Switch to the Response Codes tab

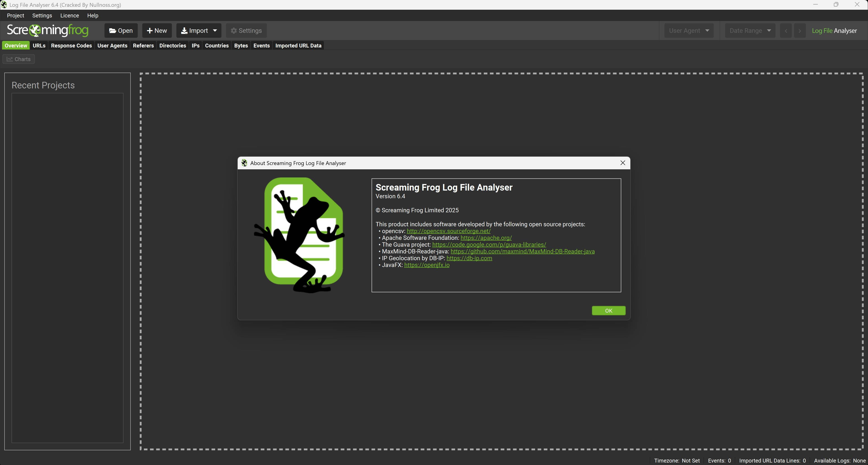[x=71, y=45]
